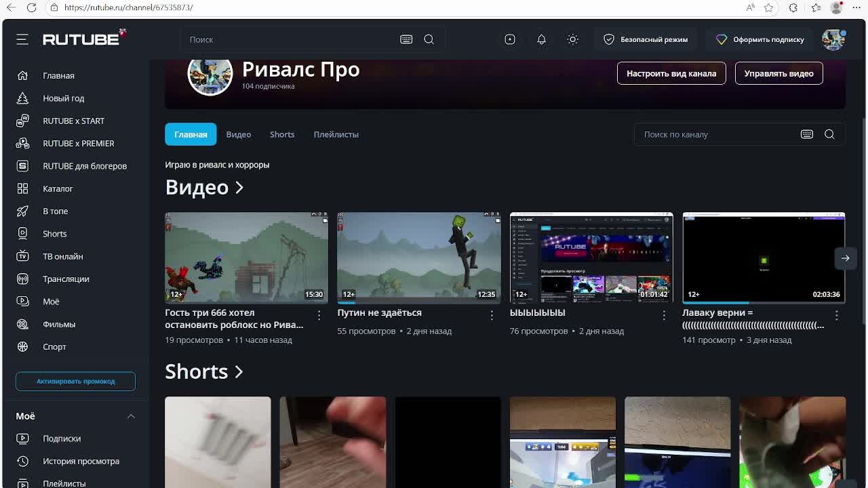Switch to the Shorts channel tab
The width and height of the screenshot is (868, 488).
coord(282,134)
